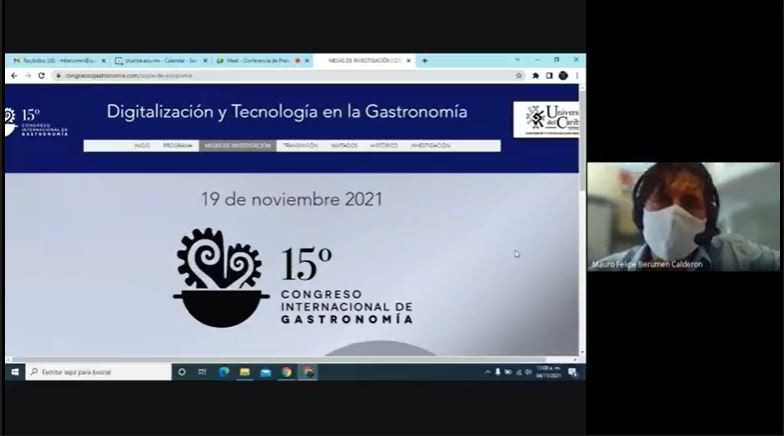Open the Histórico menu item
The image size is (784, 436).
pos(384,146)
